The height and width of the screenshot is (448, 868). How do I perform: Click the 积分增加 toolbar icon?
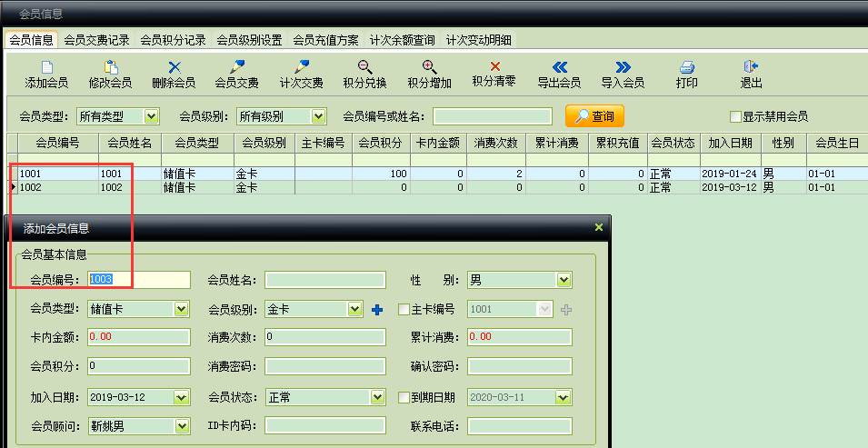pos(430,67)
